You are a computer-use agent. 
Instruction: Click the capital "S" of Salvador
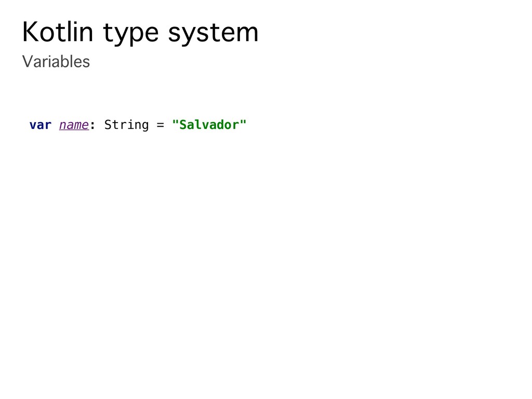click(x=182, y=125)
